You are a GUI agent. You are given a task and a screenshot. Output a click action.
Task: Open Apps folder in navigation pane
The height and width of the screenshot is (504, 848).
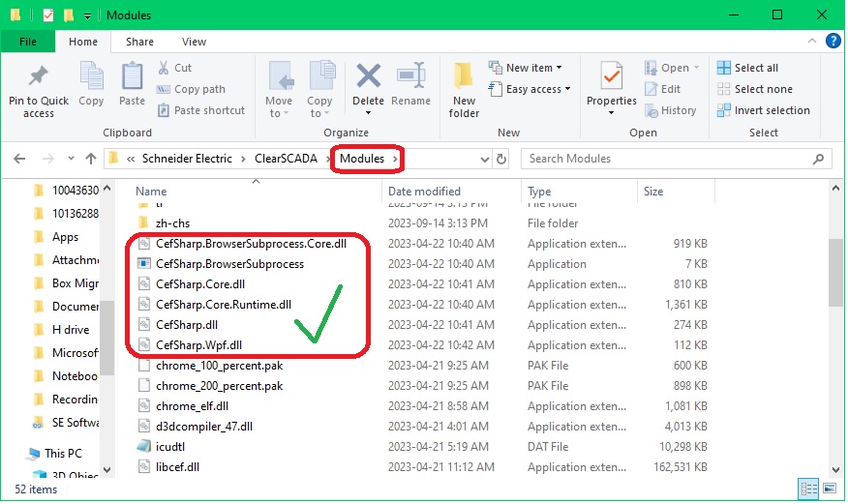point(65,237)
